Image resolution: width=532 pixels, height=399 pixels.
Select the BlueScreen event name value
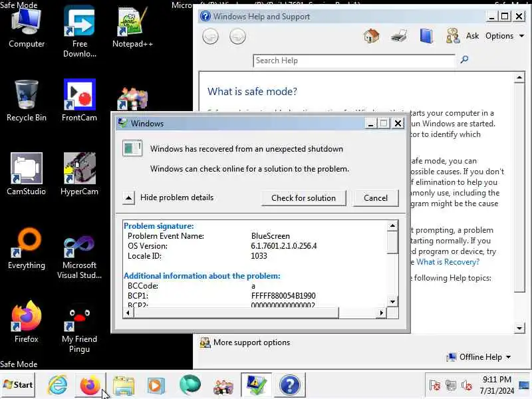pyautogui.click(x=271, y=236)
